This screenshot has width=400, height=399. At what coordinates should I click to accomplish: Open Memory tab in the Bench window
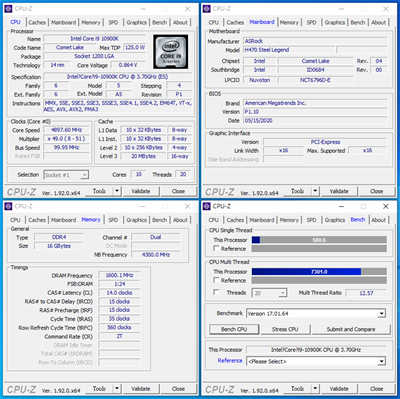(x=289, y=220)
